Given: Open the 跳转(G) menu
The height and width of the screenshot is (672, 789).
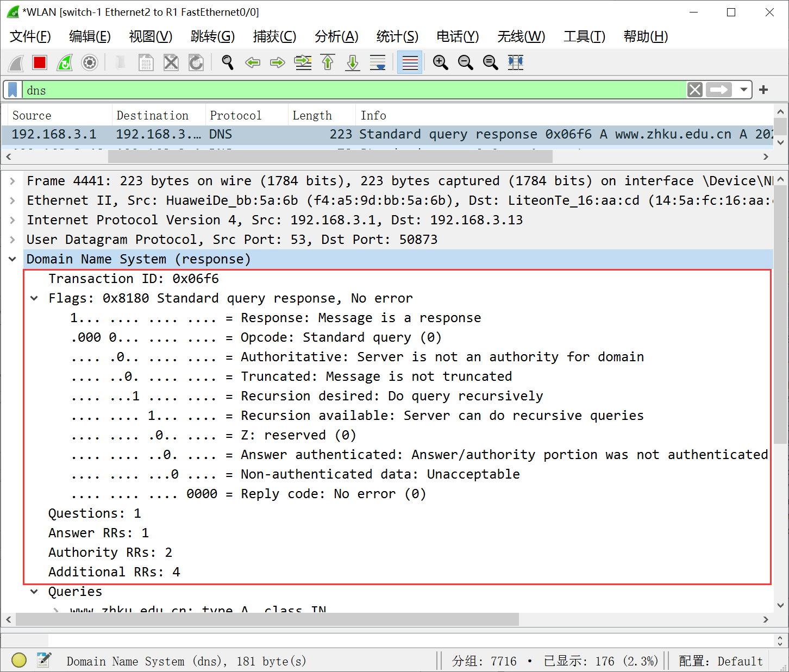Looking at the screenshot, I should coord(212,36).
